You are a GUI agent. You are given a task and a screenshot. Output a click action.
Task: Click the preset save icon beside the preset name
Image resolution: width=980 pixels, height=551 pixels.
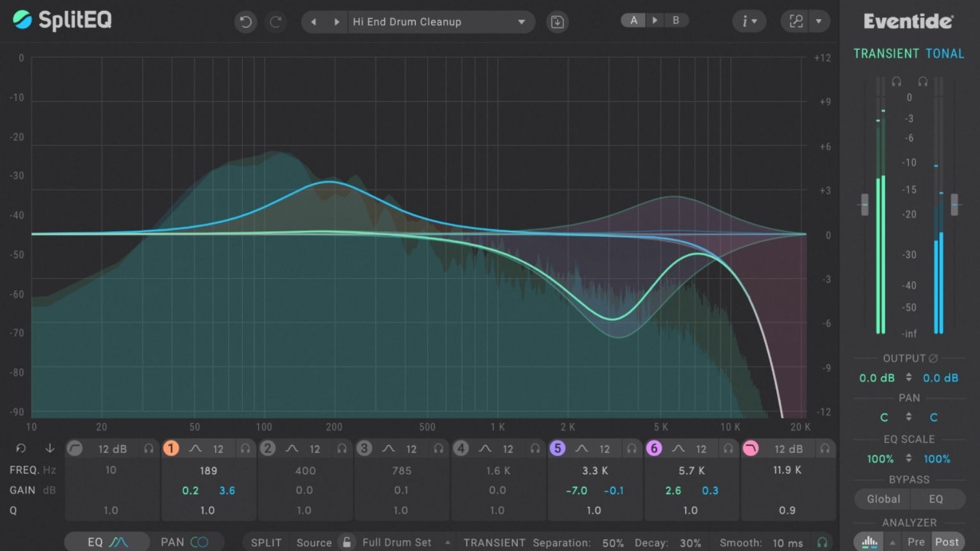[x=557, y=21]
